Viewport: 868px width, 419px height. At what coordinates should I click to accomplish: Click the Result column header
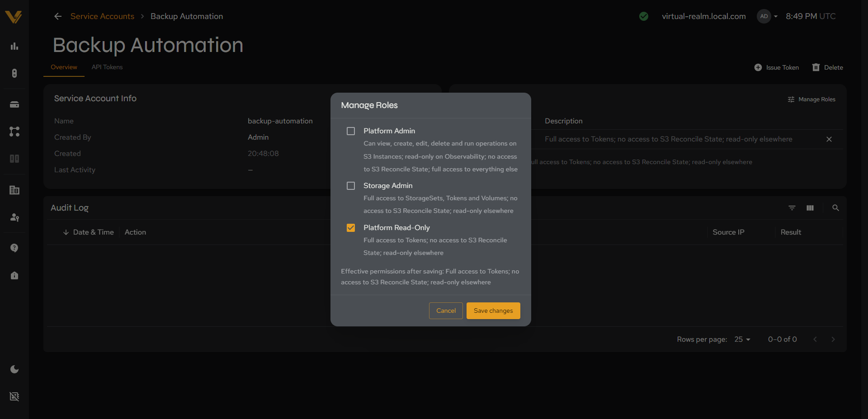(x=791, y=232)
